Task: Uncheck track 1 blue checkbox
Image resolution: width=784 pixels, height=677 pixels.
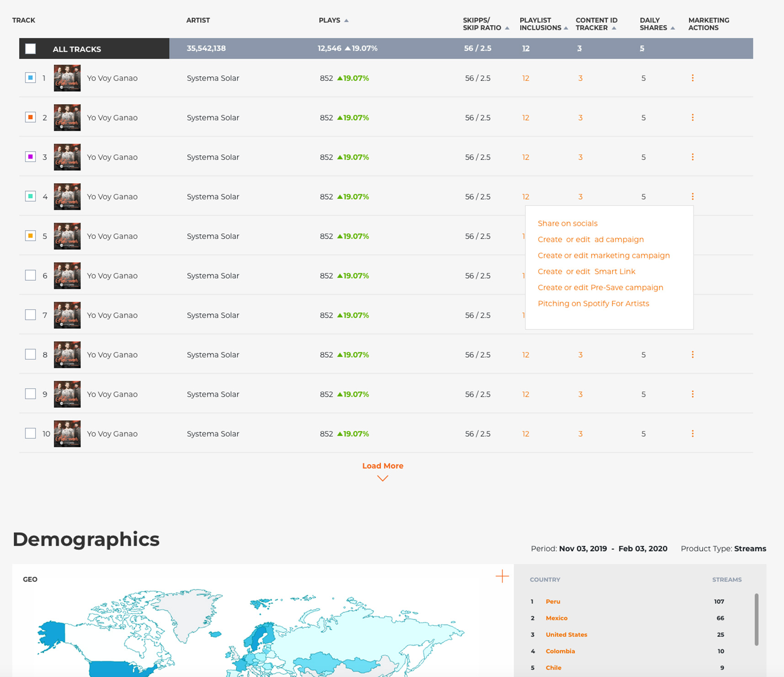Action: (31, 78)
